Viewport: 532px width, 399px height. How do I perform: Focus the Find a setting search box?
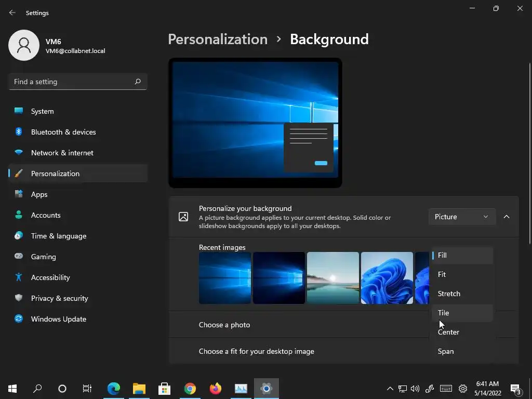pyautogui.click(x=78, y=82)
